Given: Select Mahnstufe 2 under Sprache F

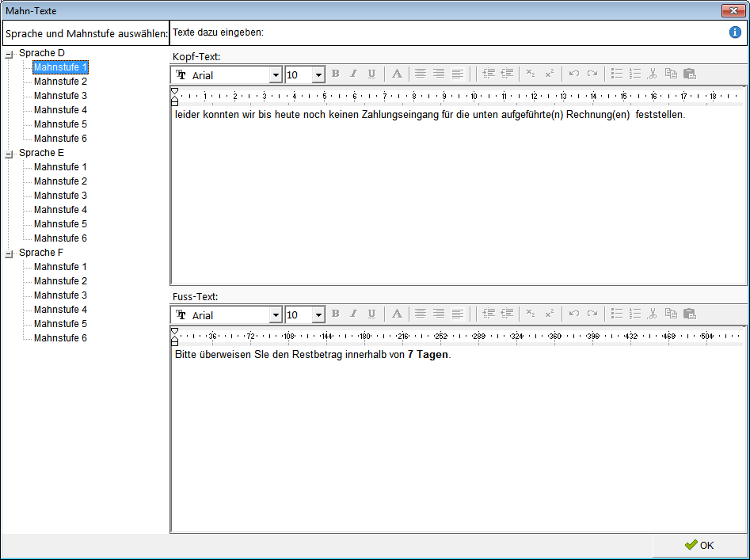Looking at the screenshot, I should coord(60,281).
